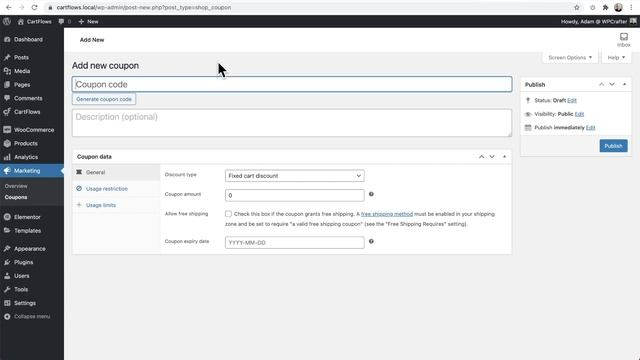Click the Templates folder icon
Image resolution: width=640 pixels, height=360 pixels.
7,231
